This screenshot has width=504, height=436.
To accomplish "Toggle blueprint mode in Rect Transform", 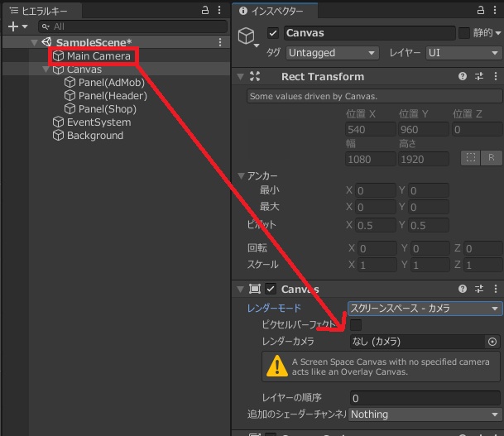I will click(470, 158).
